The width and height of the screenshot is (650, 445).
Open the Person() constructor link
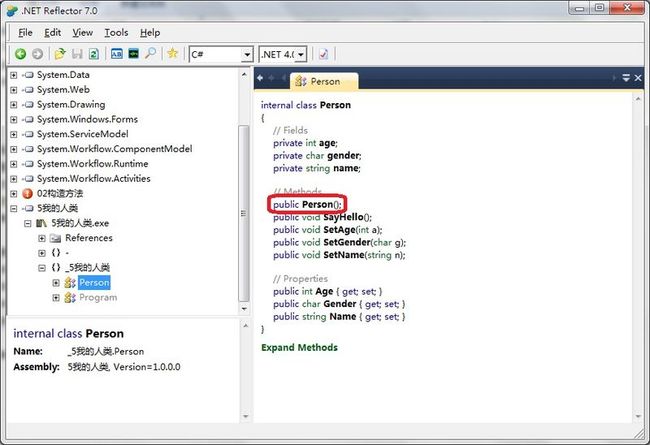317,204
